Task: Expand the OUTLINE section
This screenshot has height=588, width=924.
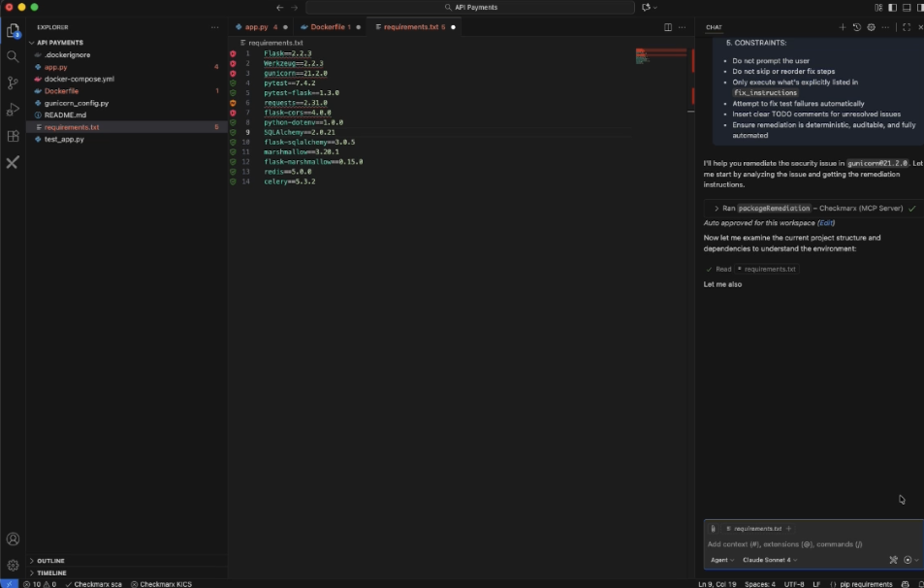Action: [50, 561]
